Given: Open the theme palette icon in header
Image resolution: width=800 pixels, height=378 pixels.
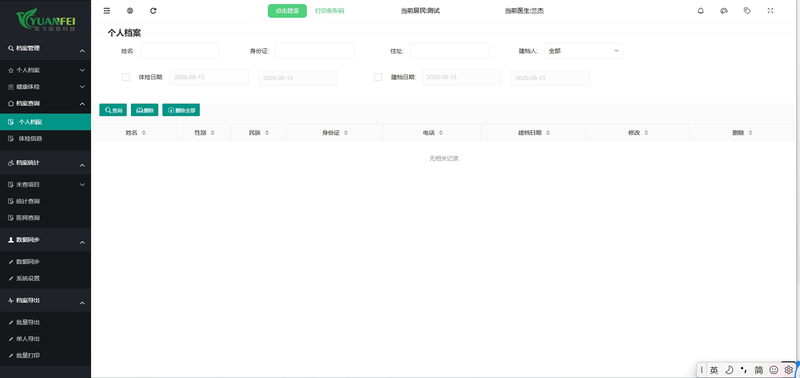Looking at the screenshot, I should 723,11.
